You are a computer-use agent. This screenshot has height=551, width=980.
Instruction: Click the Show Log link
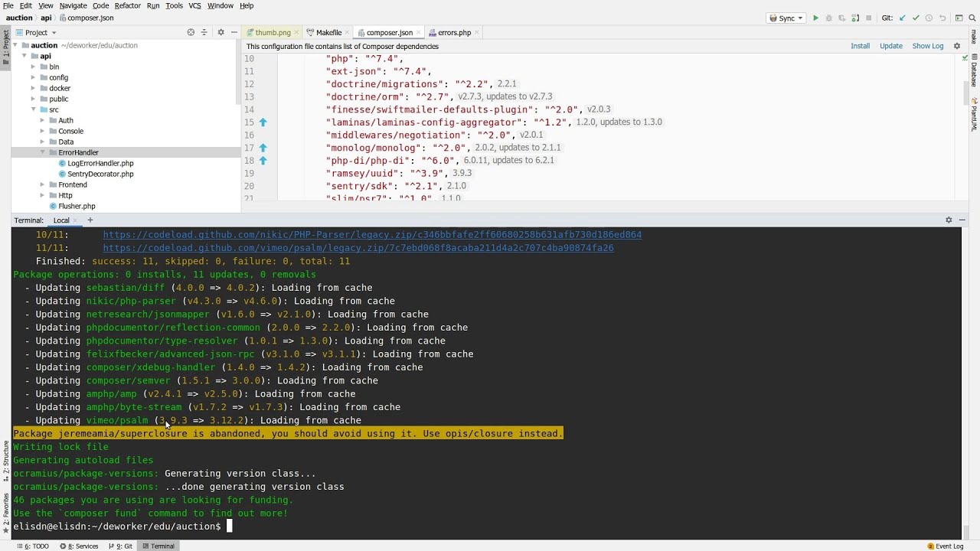[927, 46]
